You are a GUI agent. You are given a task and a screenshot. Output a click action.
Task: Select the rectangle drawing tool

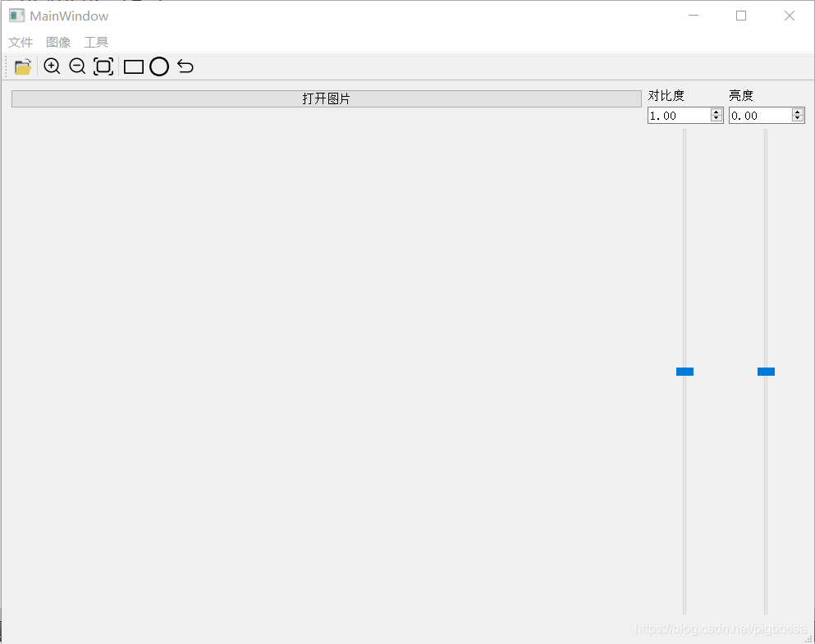pos(134,67)
